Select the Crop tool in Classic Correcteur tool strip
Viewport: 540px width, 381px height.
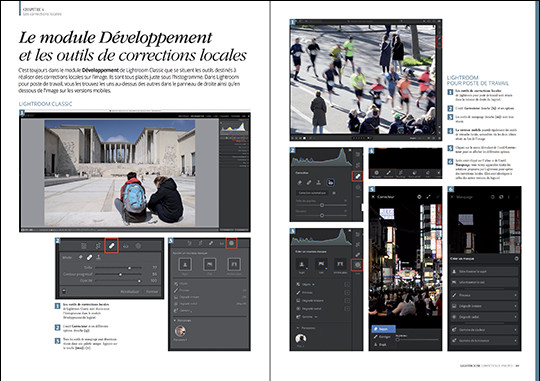[x=98, y=246]
